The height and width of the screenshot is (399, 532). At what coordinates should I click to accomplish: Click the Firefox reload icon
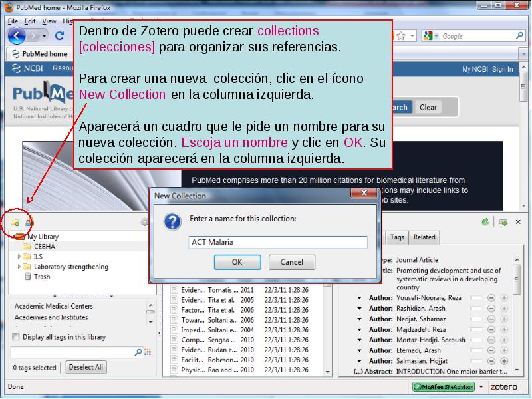coord(60,35)
